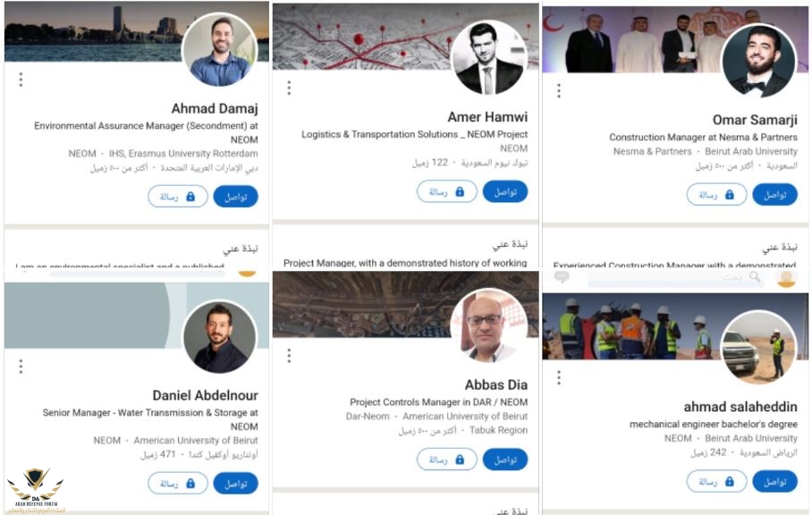
Task: View Ahmad Damaj's profile photo
Action: (x=220, y=50)
